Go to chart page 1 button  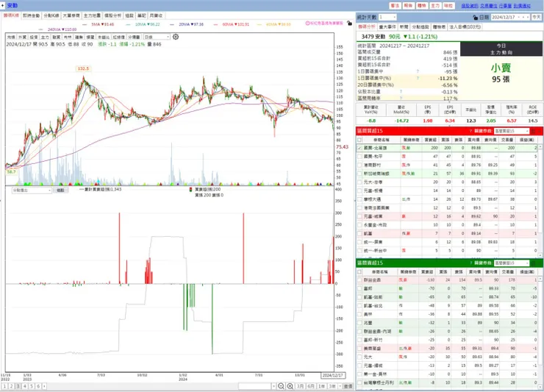click(x=5, y=386)
